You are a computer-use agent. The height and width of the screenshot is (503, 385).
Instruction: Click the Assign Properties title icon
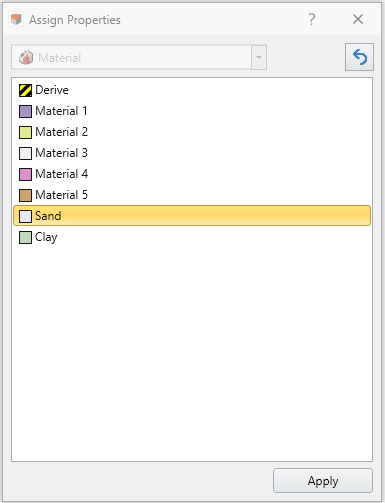click(x=16, y=20)
